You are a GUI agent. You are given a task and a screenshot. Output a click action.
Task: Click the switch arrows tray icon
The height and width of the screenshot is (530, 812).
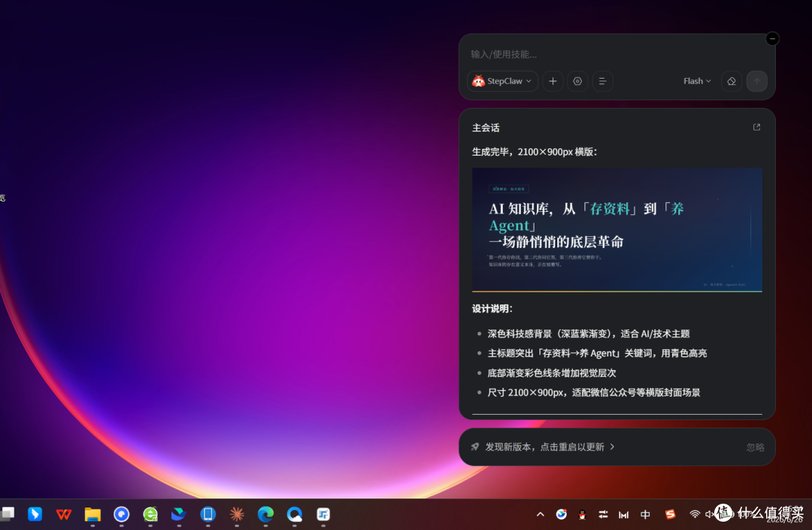603,514
